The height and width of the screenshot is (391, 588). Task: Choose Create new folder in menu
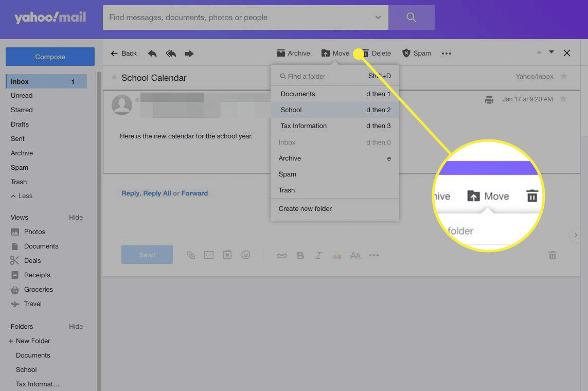tap(305, 209)
